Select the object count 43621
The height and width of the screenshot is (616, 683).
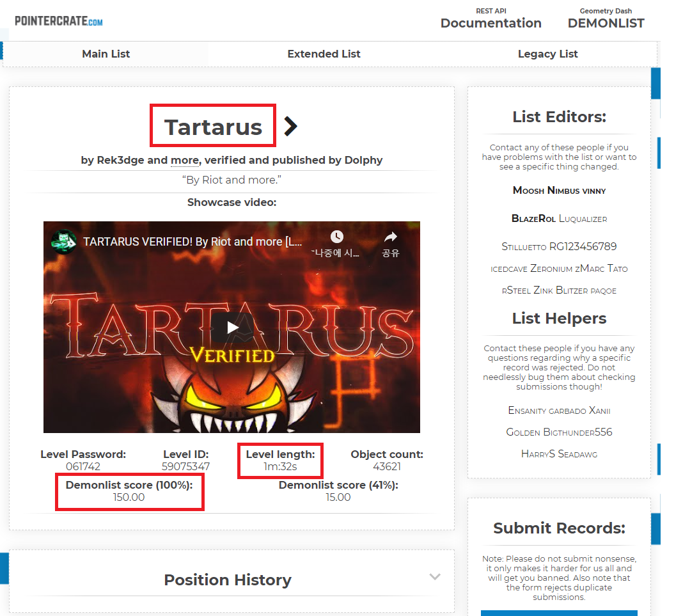click(x=387, y=466)
